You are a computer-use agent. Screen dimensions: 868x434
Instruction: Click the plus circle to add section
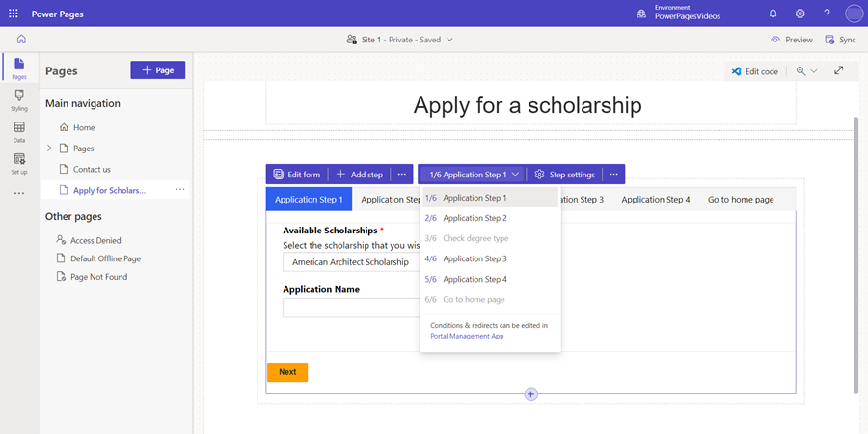click(x=530, y=393)
